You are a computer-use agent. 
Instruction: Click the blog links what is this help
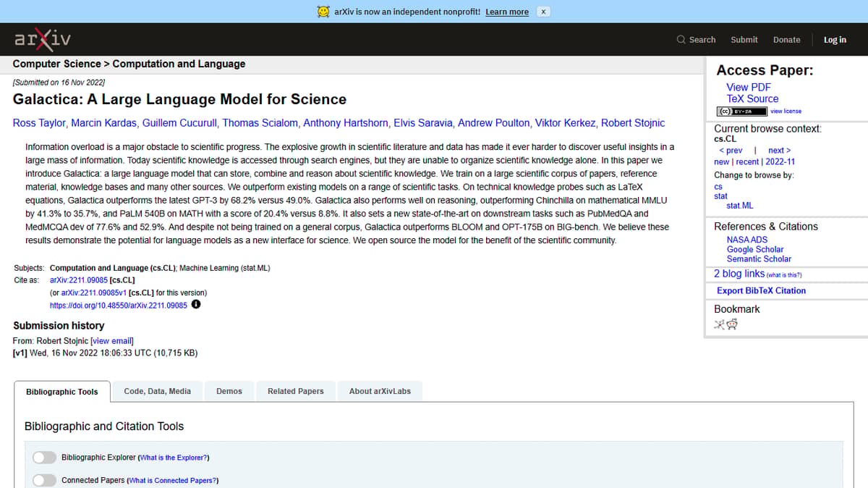[x=784, y=275]
